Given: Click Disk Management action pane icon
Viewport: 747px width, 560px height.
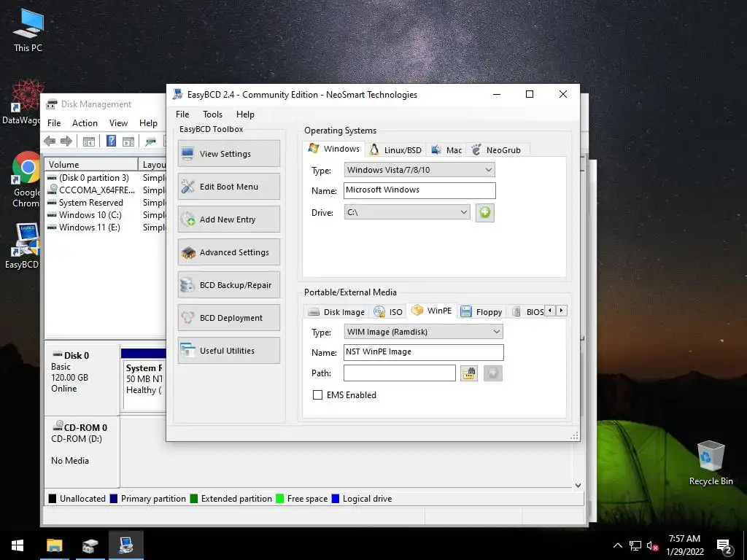Looking at the screenshot, I should [x=128, y=141].
